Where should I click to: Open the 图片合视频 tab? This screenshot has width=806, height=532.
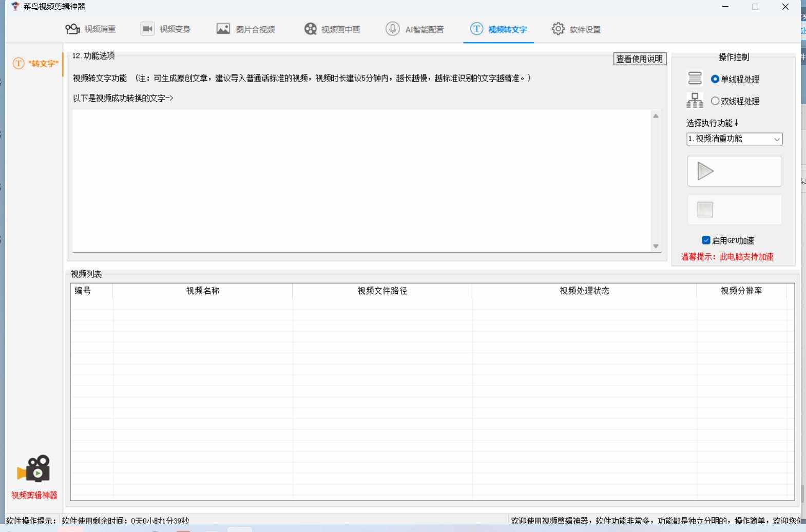tap(245, 29)
